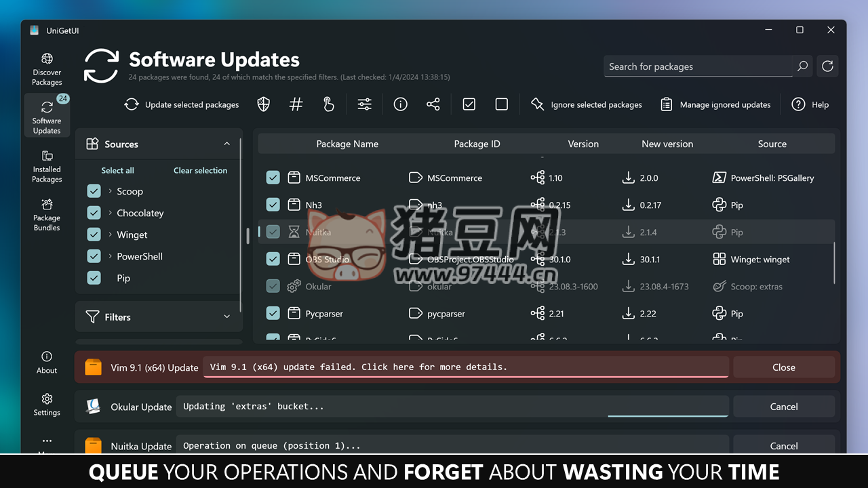The width and height of the screenshot is (868, 488).
Task: Open the About page
Action: (47, 363)
